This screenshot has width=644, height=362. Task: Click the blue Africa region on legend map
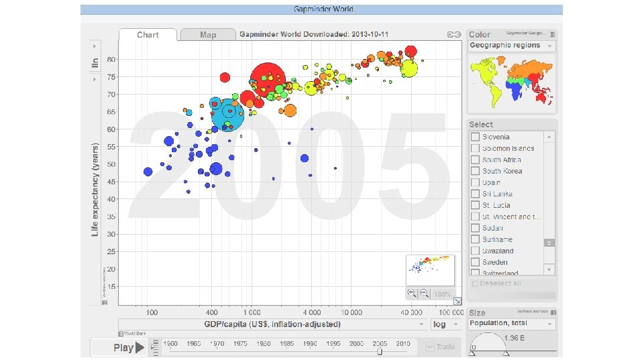tap(515, 88)
